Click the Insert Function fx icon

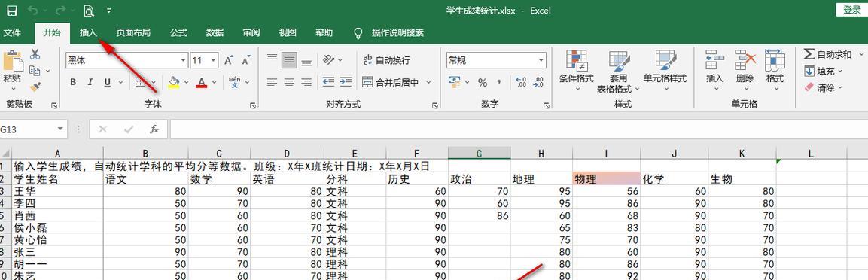154,129
